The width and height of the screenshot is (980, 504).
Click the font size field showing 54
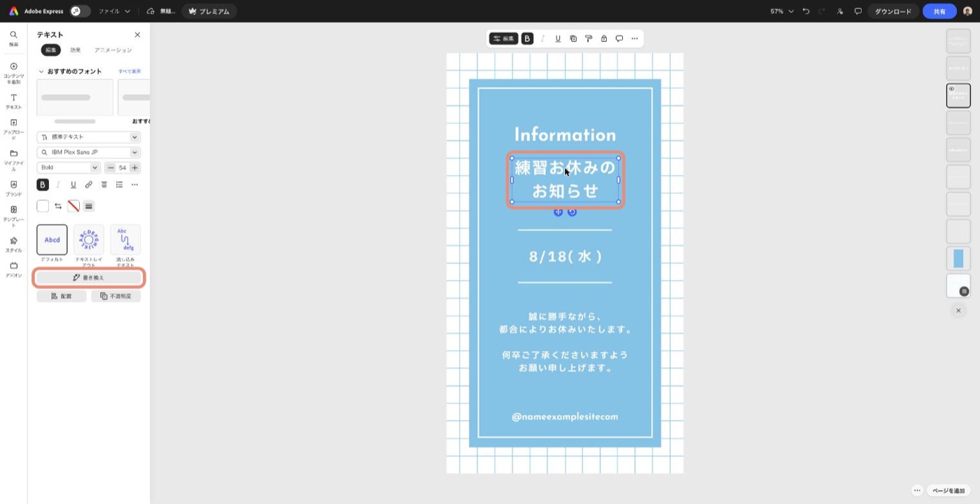[x=122, y=167]
